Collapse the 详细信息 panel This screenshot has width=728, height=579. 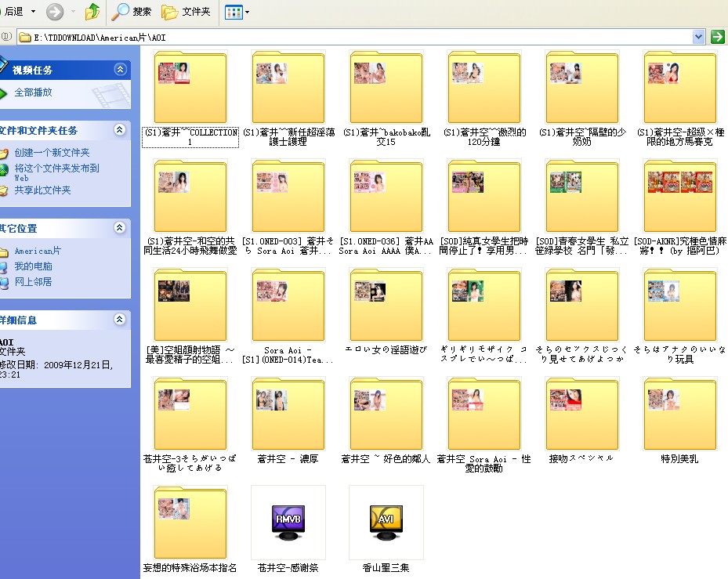[120, 320]
